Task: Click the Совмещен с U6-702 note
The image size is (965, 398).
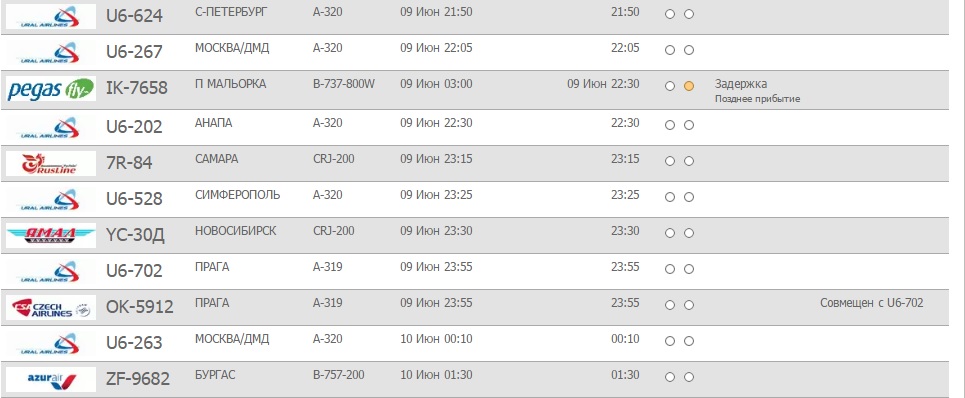Action: [x=871, y=303]
